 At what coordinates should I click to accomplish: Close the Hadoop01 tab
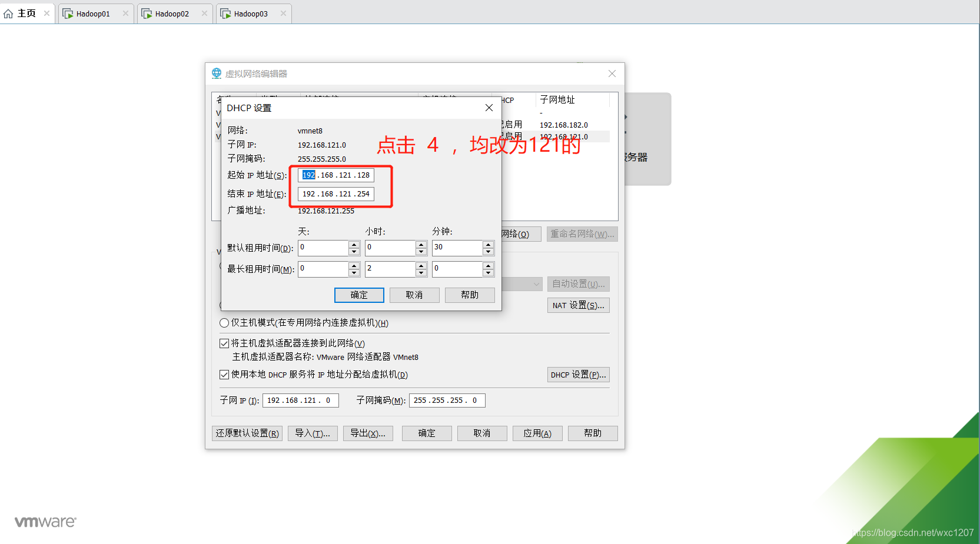(125, 14)
